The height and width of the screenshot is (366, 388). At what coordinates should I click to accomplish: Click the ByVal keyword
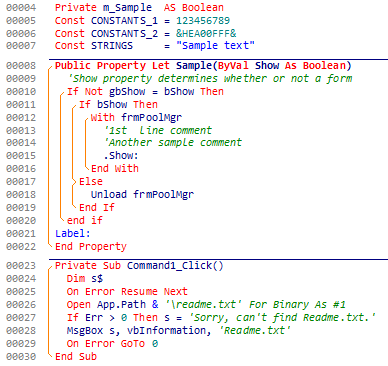tap(233, 66)
